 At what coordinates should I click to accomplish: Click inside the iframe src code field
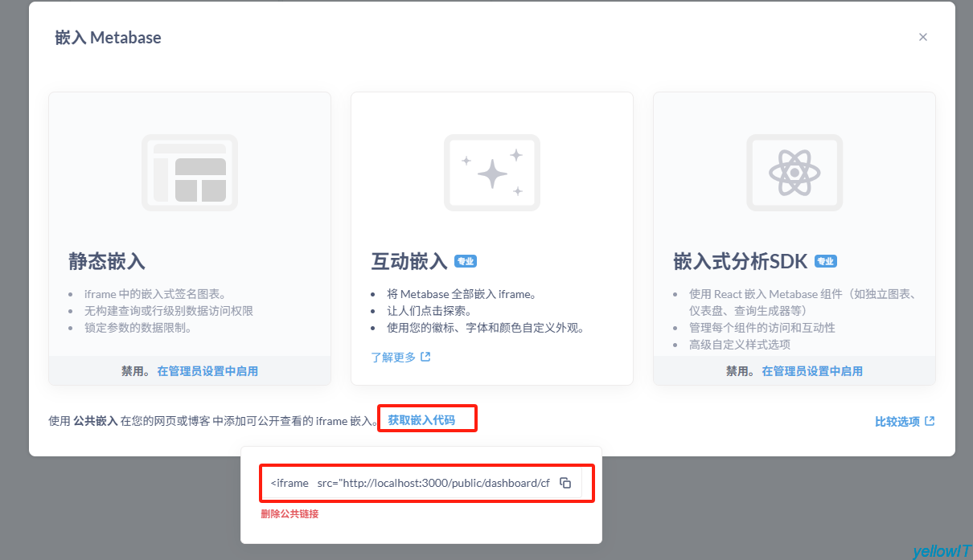click(410, 483)
